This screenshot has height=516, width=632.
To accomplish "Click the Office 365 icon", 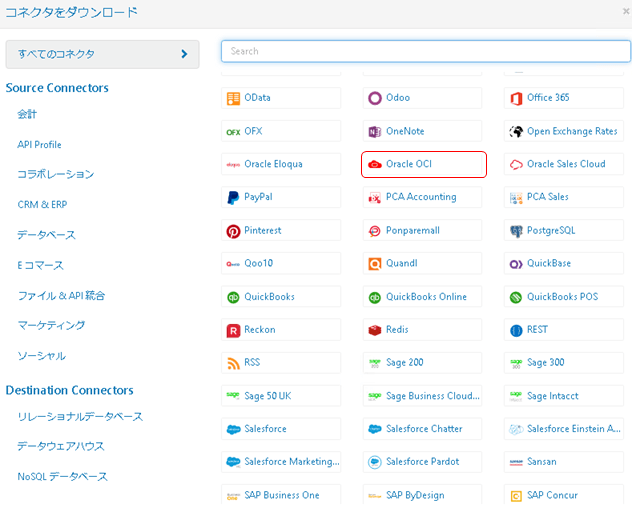I will click(516, 98).
